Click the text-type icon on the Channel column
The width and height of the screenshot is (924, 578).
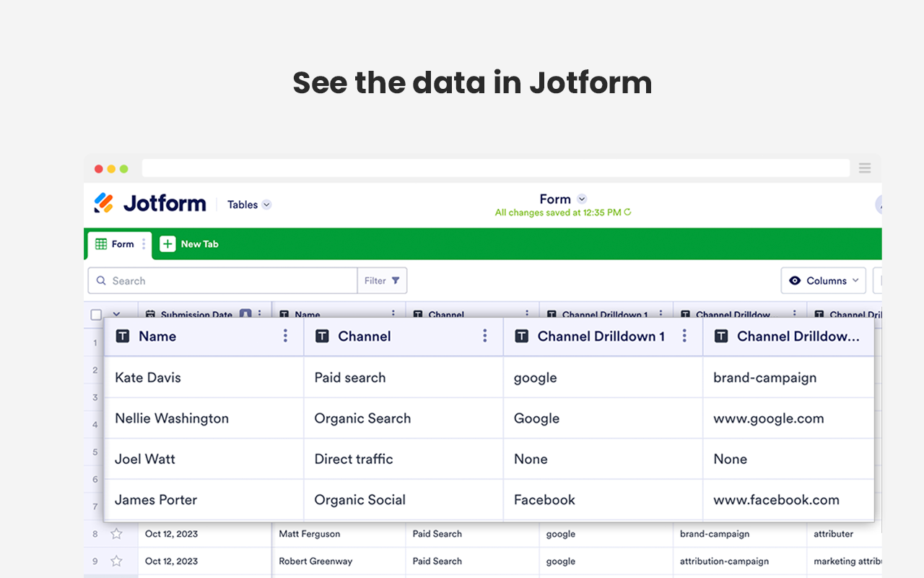[323, 336]
